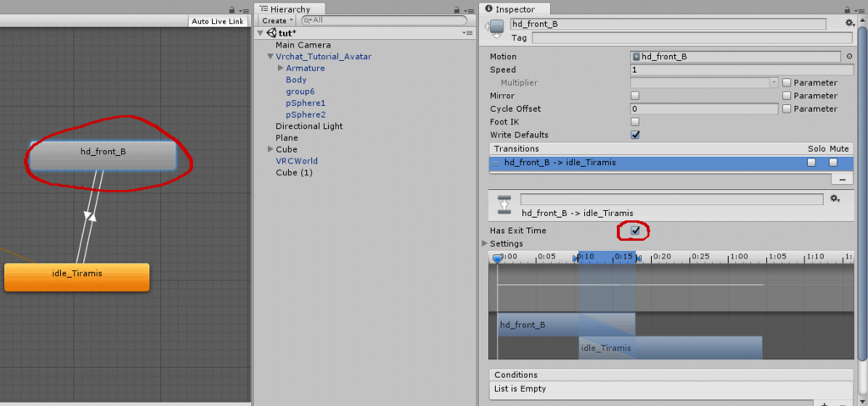Click the transition arrows between the states
This screenshot has width=868, height=406.
coord(88,217)
